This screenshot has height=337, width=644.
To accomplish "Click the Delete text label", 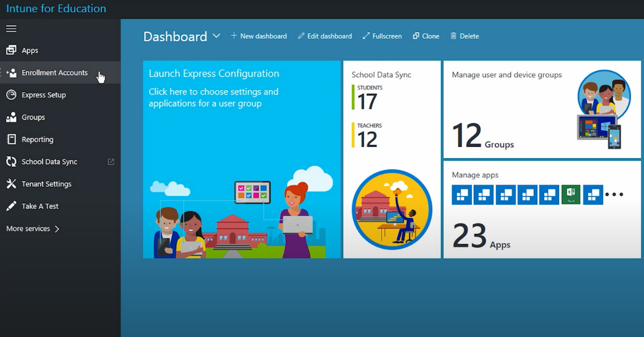I will click(x=469, y=36).
